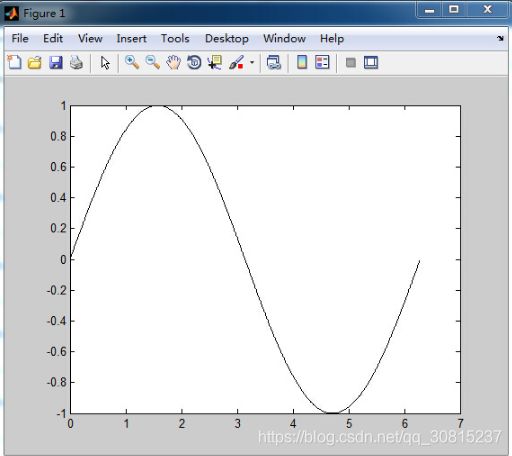Toggle the Edit Plot arrow tool
The width and height of the screenshot is (512, 456).
[105, 63]
